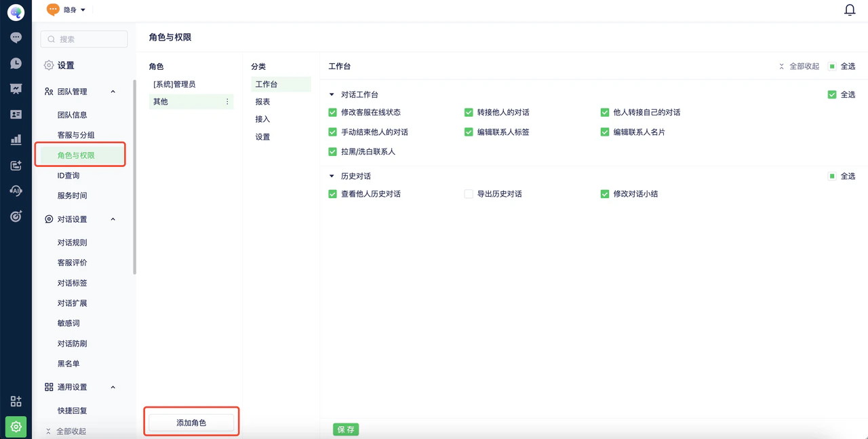The width and height of the screenshot is (868, 439).
Task: Open the bar chart reports icon
Action: pyautogui.click(x=16, y=140)
